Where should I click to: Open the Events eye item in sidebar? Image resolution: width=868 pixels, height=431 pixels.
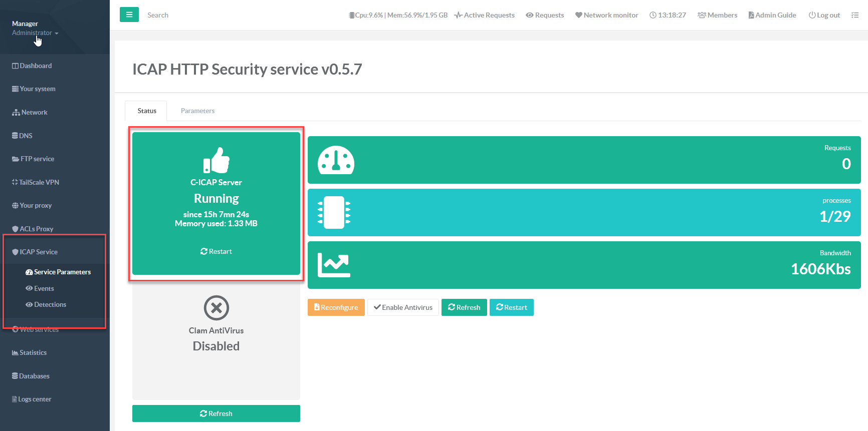[40, 288]
